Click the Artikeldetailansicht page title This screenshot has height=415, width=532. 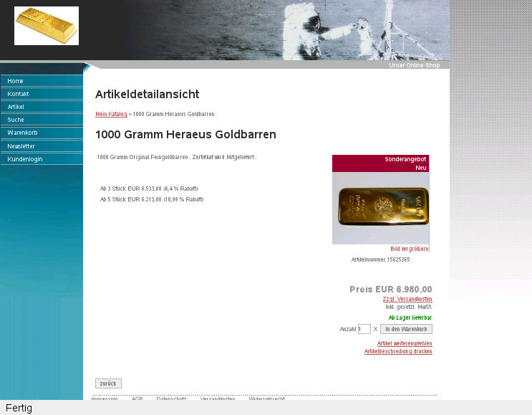147,94
